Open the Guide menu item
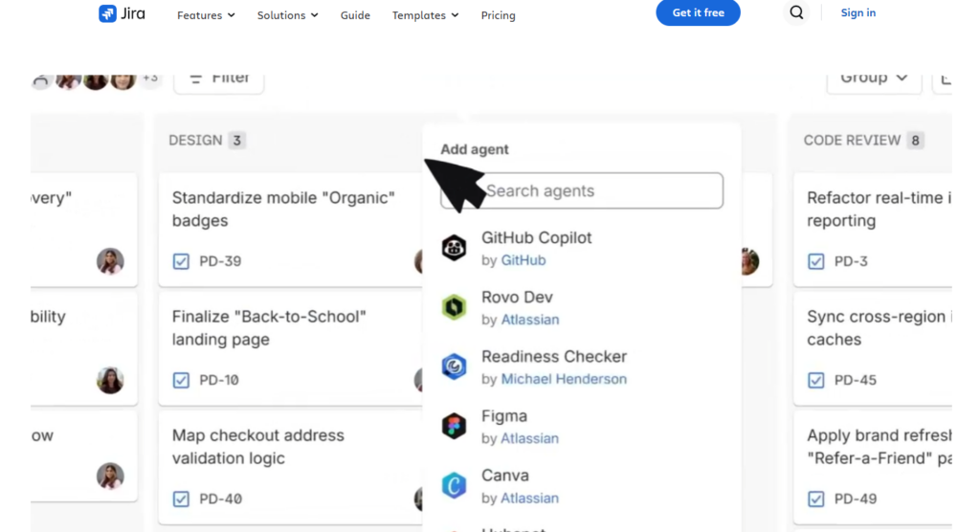Screen dimensions: 980x532 pos(355,15)
